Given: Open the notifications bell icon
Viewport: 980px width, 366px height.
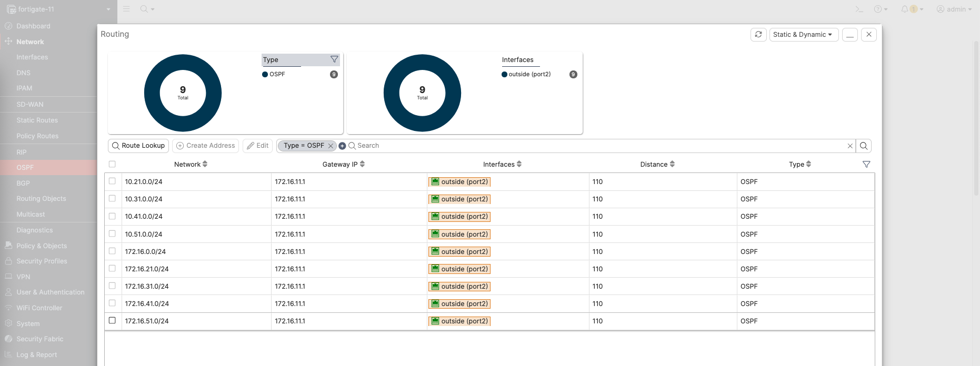Looking at the screenshot, I should click(x=904, y=9).
